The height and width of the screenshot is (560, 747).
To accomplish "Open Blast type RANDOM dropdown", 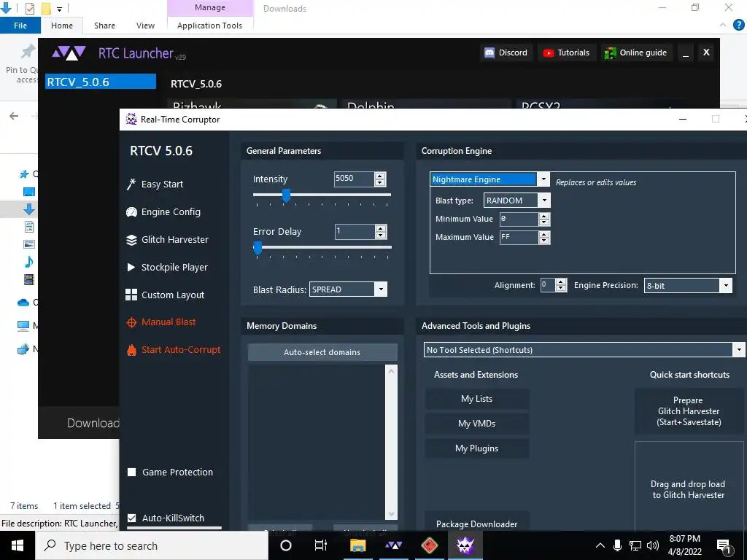I will pos(544,201).
